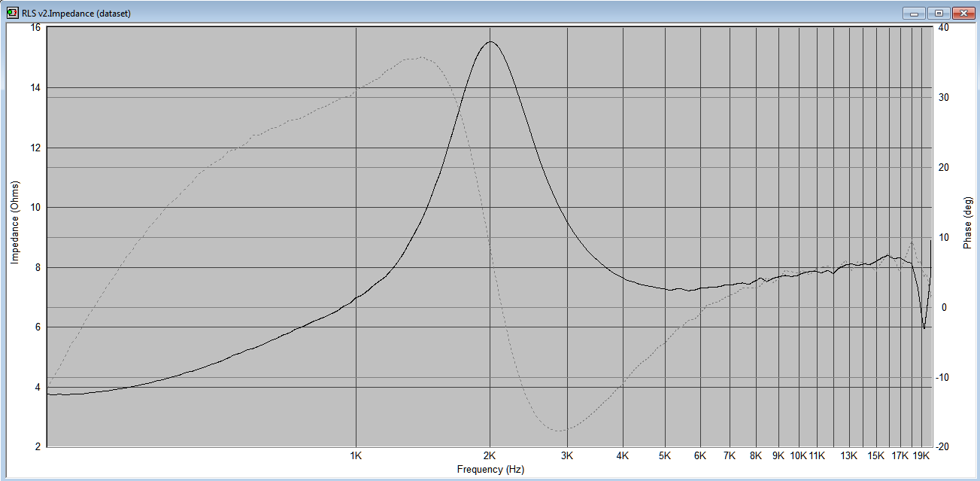Screen dimensions: 980x481
Task: Click the 6 ohms impedance axis value
Action: click(38, 327)
